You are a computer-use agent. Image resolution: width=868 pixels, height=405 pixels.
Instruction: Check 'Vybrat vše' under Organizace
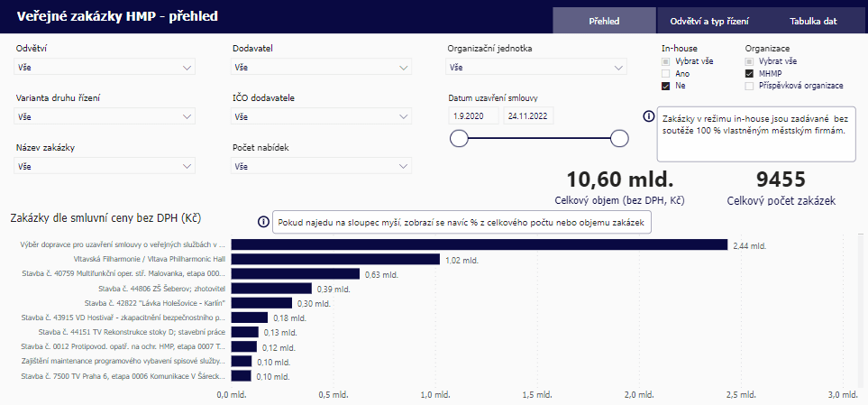(x=749, y=60)
